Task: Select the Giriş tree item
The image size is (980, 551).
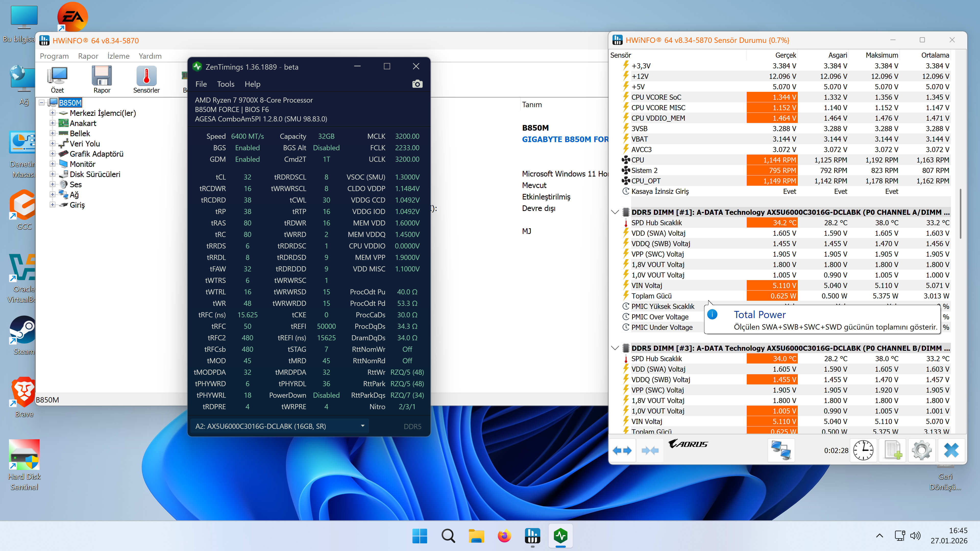Action: click(x=77, y=205)
